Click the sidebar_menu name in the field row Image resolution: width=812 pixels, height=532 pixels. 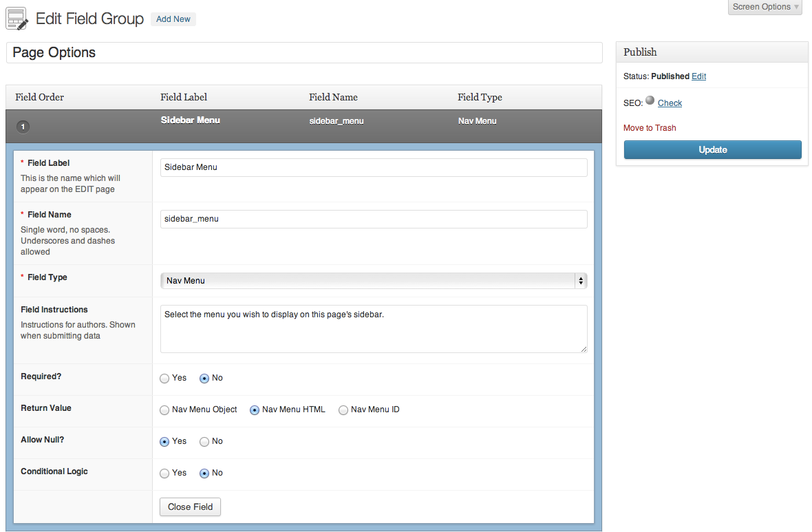(336, 121)
